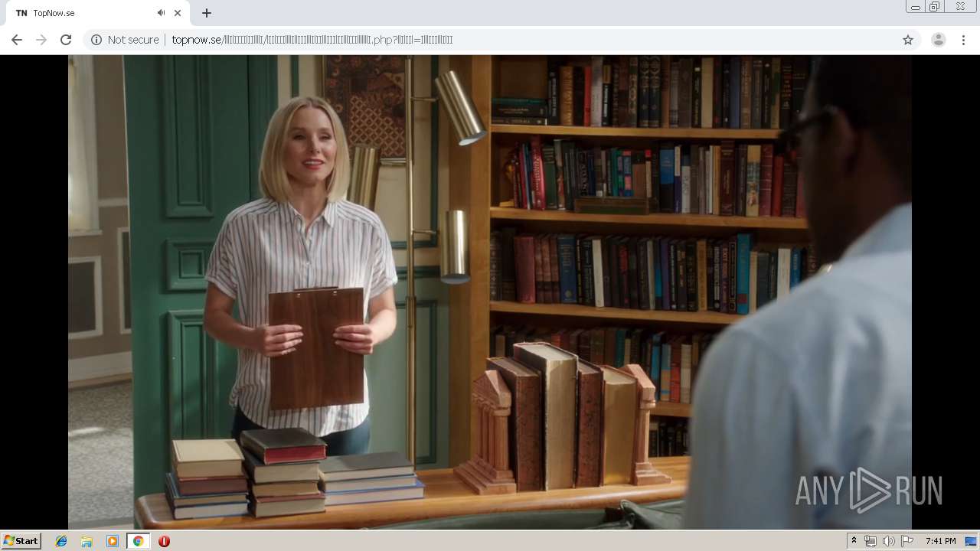980x551 pixels.
Task: Launch Internet Explorer from taskbar
Action: tap(61, 541)
